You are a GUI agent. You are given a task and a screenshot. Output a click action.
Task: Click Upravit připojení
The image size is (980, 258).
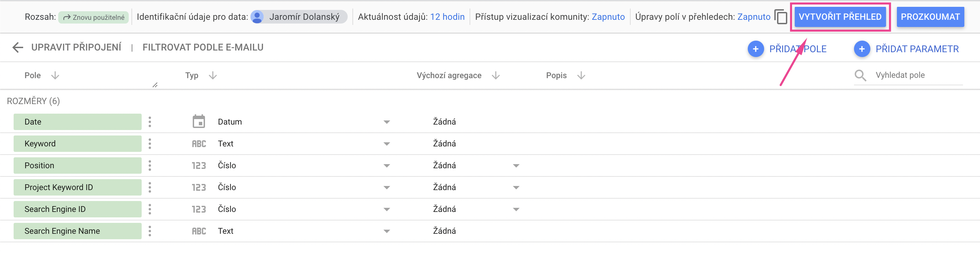(76, 47)
